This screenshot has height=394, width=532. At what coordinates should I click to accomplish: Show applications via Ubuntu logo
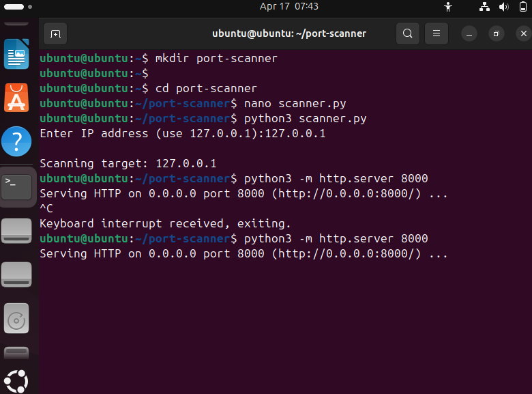17,380
